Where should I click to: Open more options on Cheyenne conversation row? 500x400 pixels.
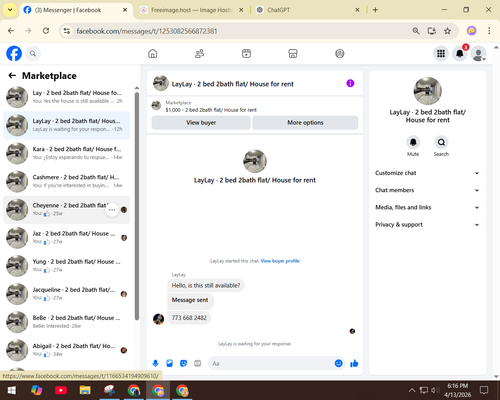pos(112,210)
